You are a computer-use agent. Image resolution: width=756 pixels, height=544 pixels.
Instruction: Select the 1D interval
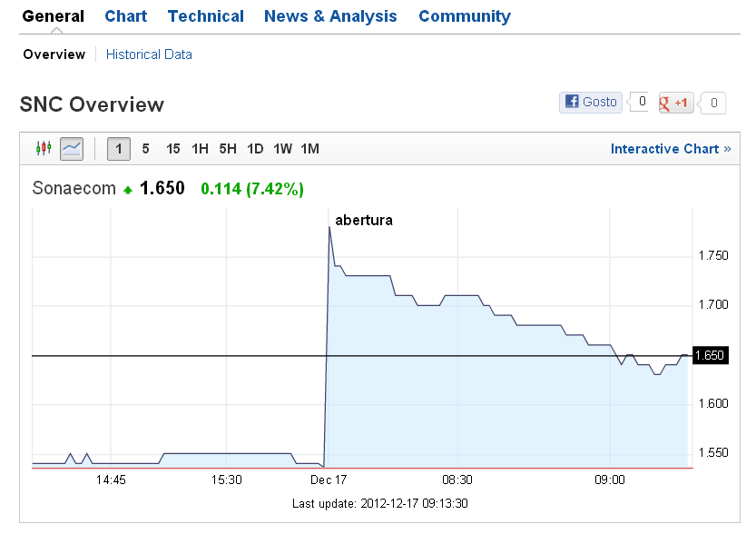[x=255, y=149]
